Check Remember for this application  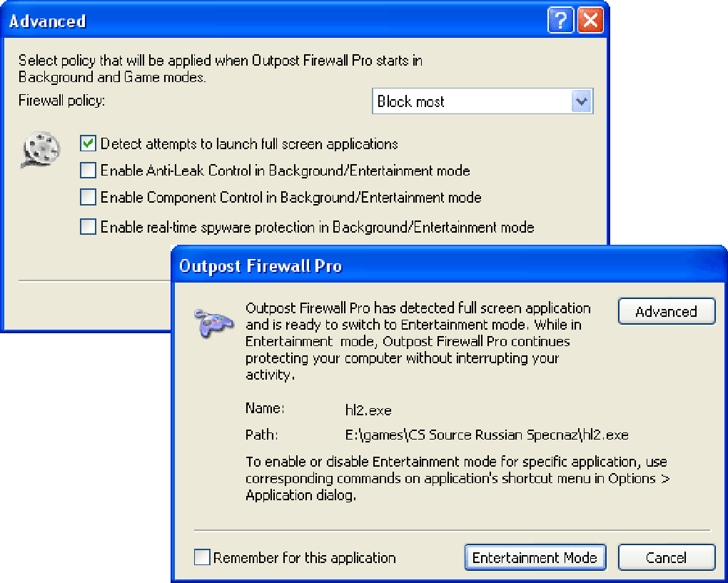click(x=203, y=557)
